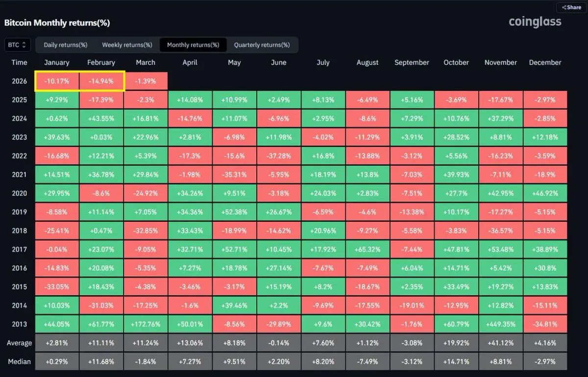
Task: Select the 2013 row label
Action: coord(20,324)
